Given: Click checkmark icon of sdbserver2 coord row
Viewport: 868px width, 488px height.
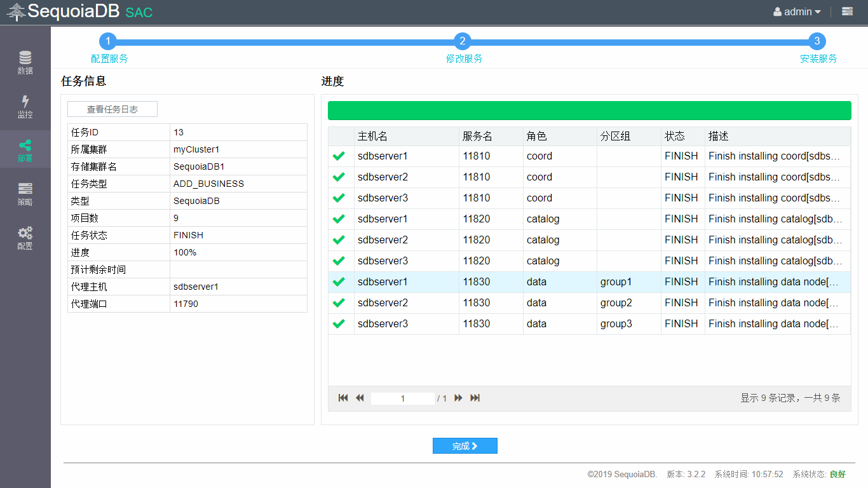Looking at the screenshot, I should [339, 177].
